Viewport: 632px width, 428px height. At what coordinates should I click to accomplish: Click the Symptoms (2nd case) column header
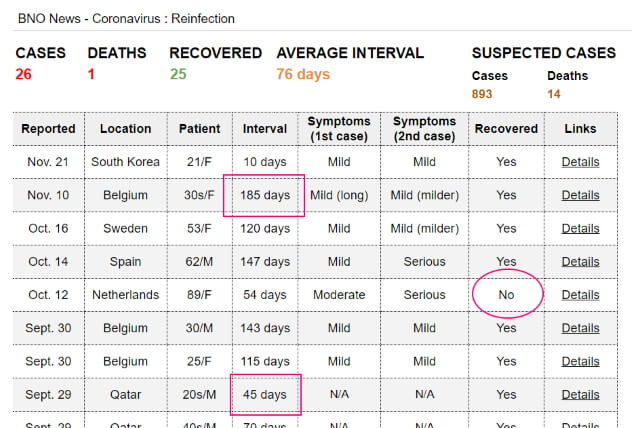point(424,129)
